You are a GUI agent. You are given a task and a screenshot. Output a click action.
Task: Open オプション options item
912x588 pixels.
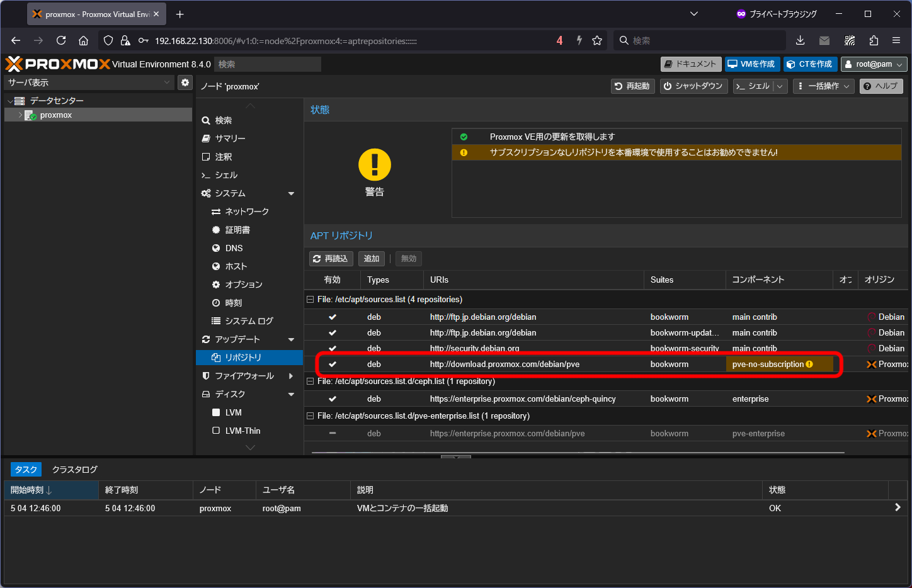[x=249, y=285]
